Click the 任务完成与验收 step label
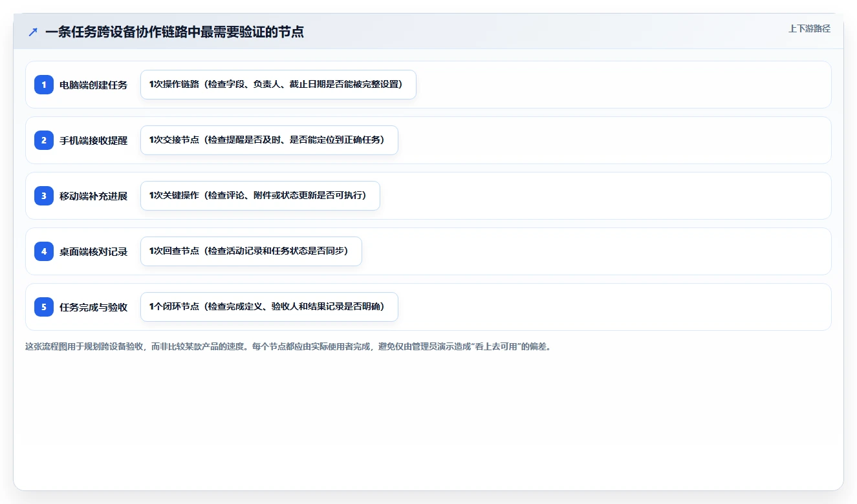857x504 pixels. (x=94, y=307)
